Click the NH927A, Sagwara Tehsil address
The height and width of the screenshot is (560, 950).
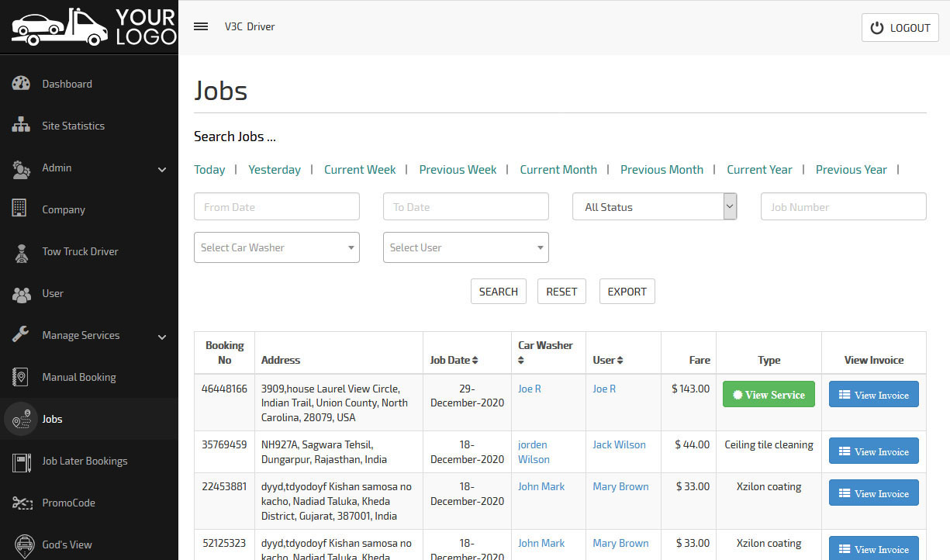[325, 452]
